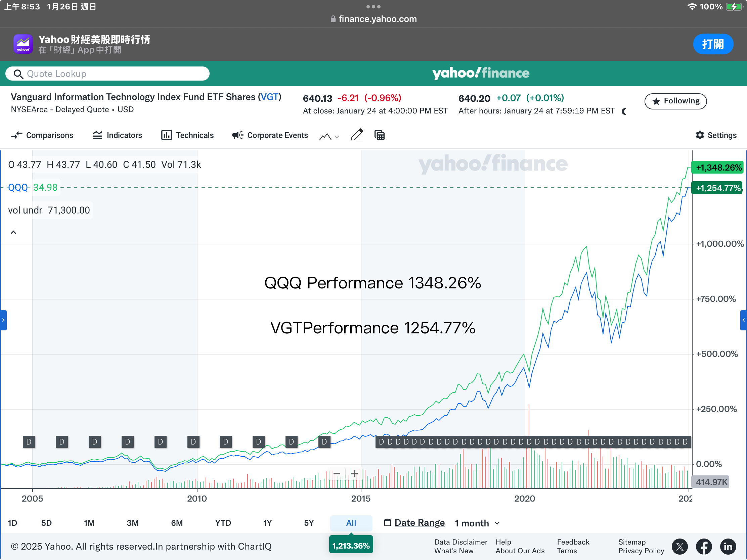Collapse the chart legend with caret
The image size is (747, 560).
[13, 232]
